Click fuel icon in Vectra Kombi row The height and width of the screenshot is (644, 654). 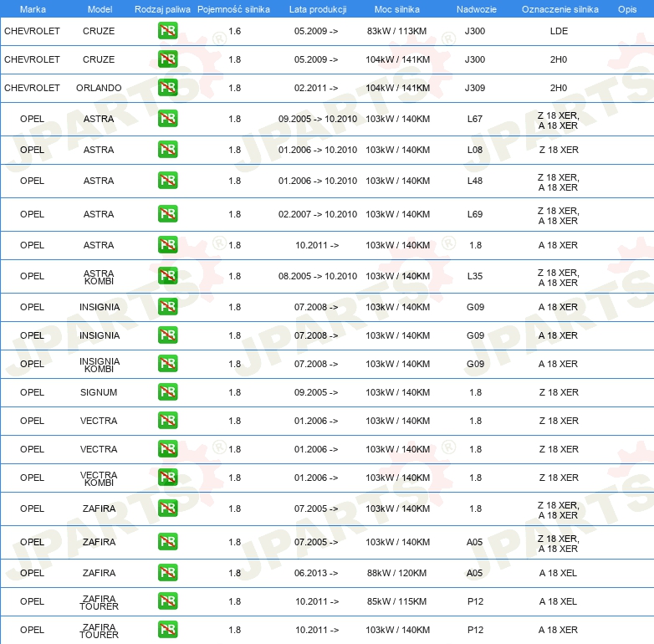pyautogui.click(x=167, y=478)
